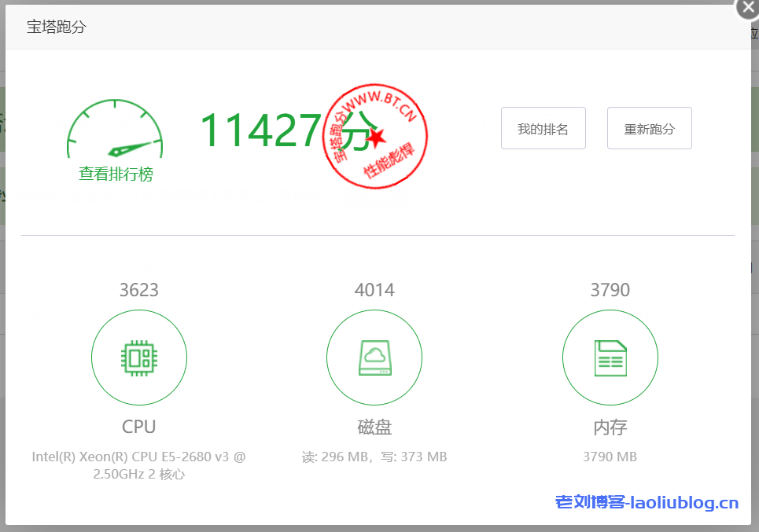The image size is (759, 532).
Task: Click the 我的排名 button
Action: click(x=543, y=128)
